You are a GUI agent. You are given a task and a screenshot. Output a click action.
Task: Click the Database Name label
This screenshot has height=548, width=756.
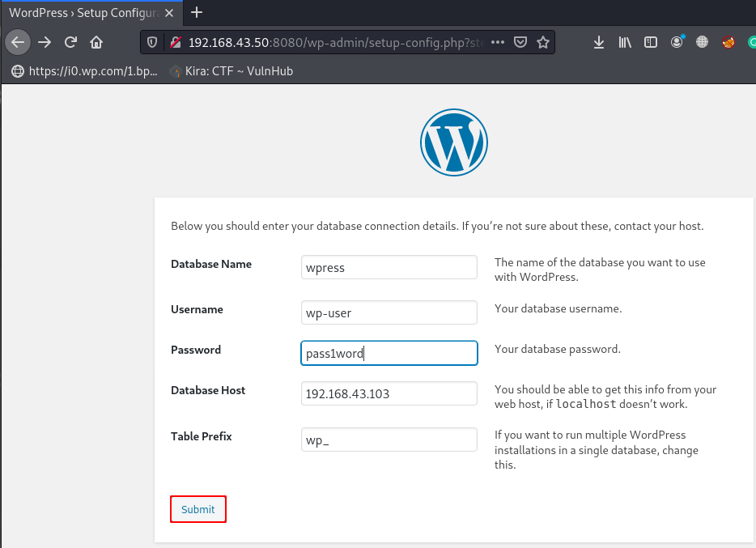point(211,264)
